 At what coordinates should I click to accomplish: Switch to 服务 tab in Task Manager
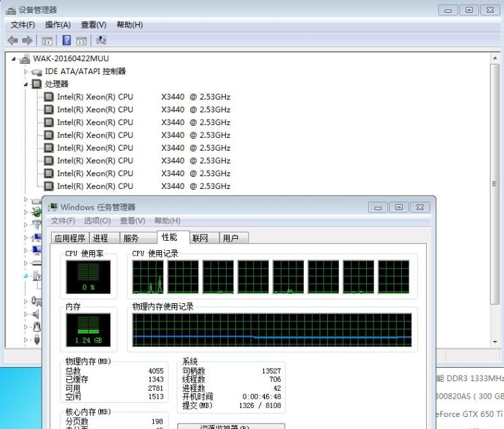click(x=138, y=238)
